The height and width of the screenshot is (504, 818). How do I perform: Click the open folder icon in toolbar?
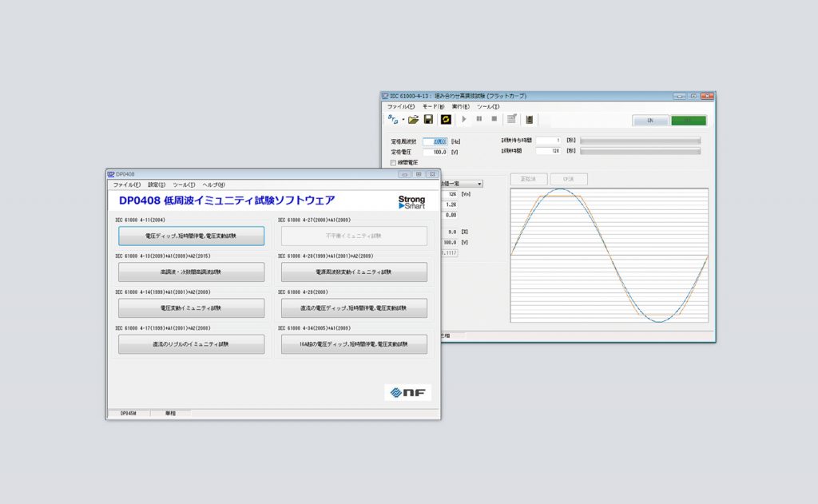[x=413, y=120]
